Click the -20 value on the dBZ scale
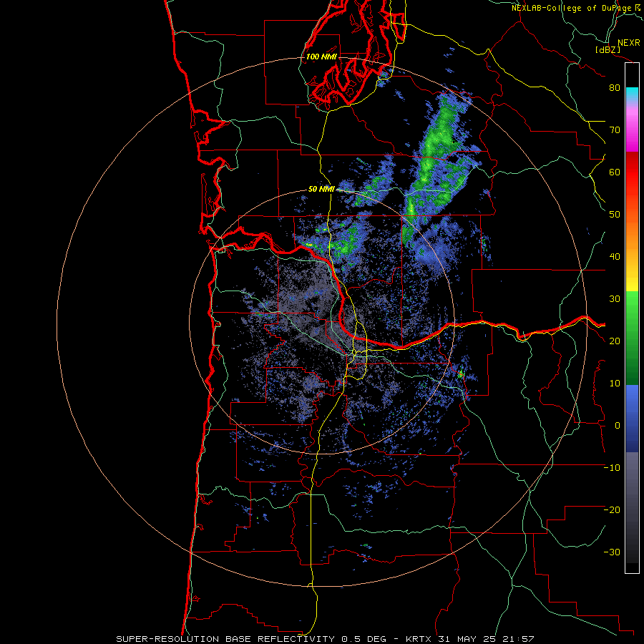 pos(612,510)
